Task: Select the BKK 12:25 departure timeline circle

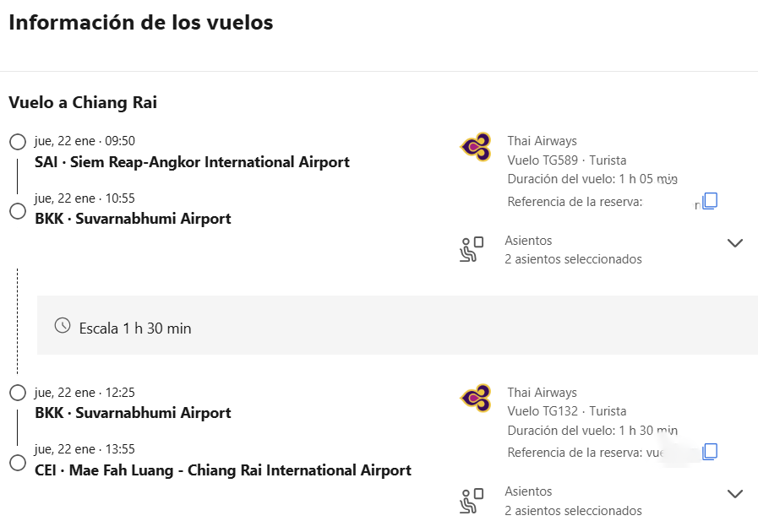Action: click(18, 393)
